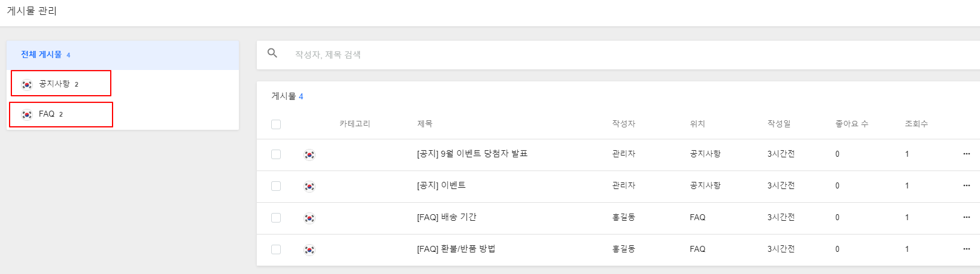980x274 pixels.
Task: Check the box for [FAQ] 배송 기간
Action: (x=276, y=218)
